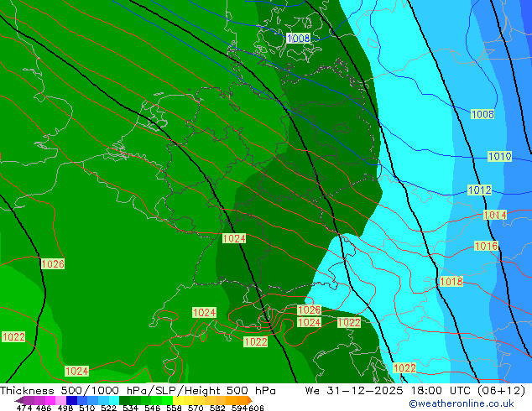Select the cyan swatch in the legend
Viewport: 532px width, 411px height.
point(113,400)
